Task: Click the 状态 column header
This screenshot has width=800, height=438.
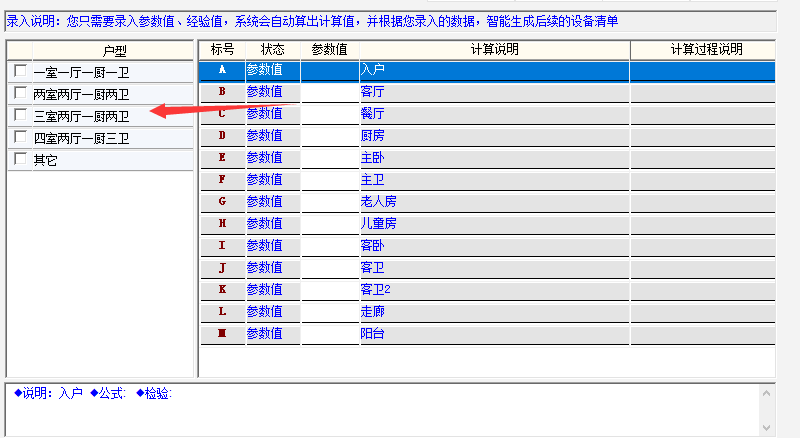Action: [272, 50]
